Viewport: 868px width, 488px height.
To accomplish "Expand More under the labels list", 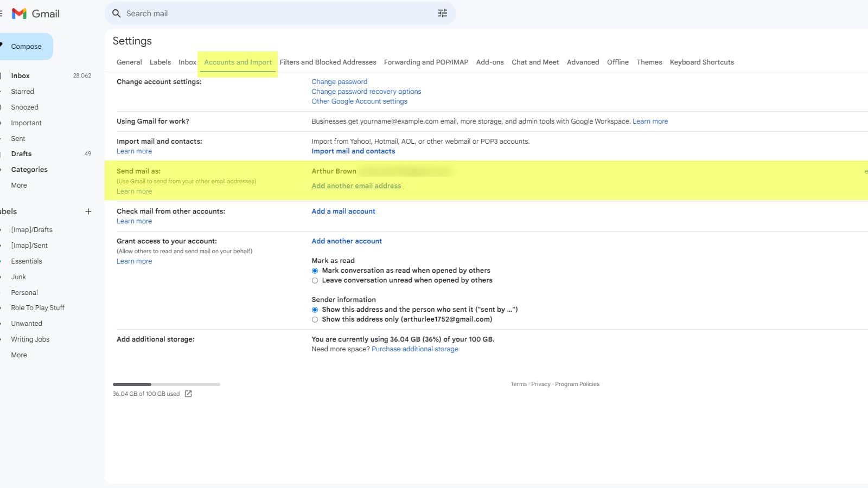I will (x=19, y=355).
